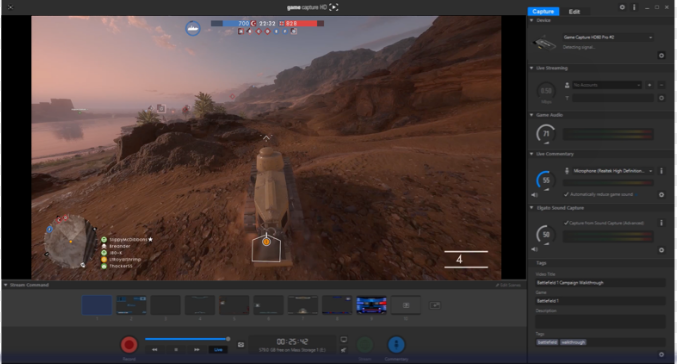Screen dimensions: 677x364
Task: Add a live streaming account with plus
Action: [649, 85]
